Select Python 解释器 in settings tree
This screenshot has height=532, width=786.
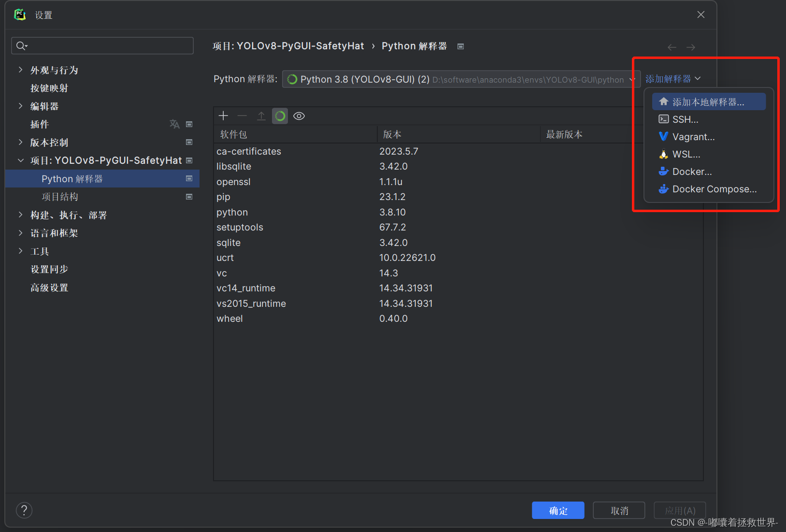(x=102, y=178)
